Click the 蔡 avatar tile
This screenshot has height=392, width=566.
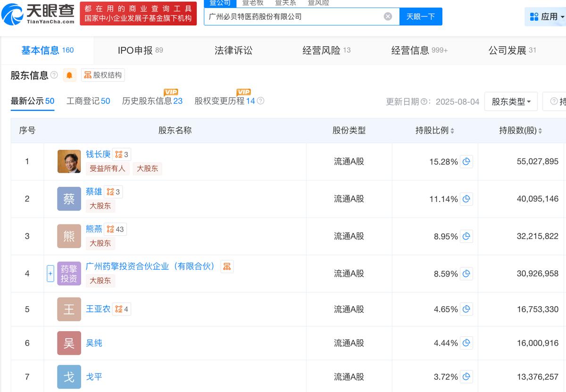tap(69, 199)
